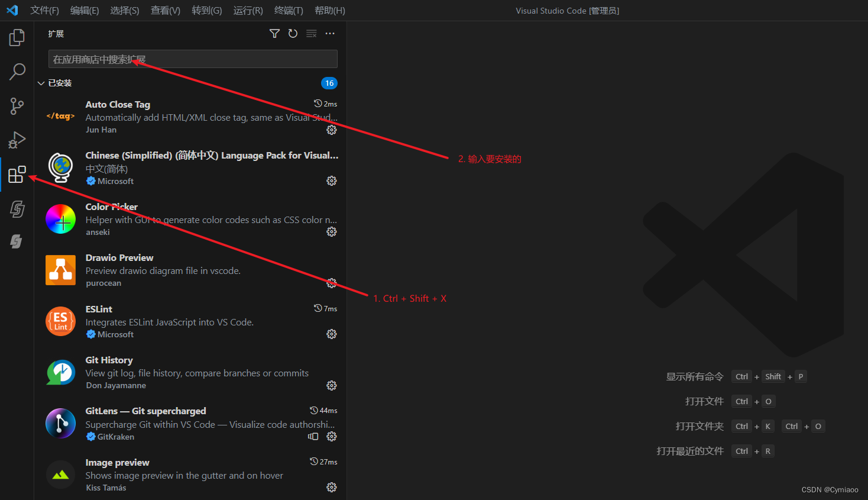Open the Search view in activity bar

[x=17, y=72]
